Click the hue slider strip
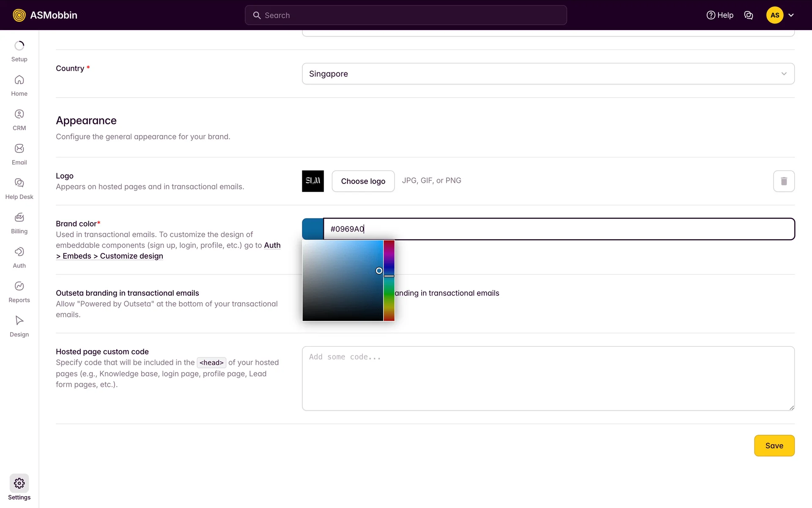Image resolution: width=812 pixels, height=508 pixels. click(389, 296)
